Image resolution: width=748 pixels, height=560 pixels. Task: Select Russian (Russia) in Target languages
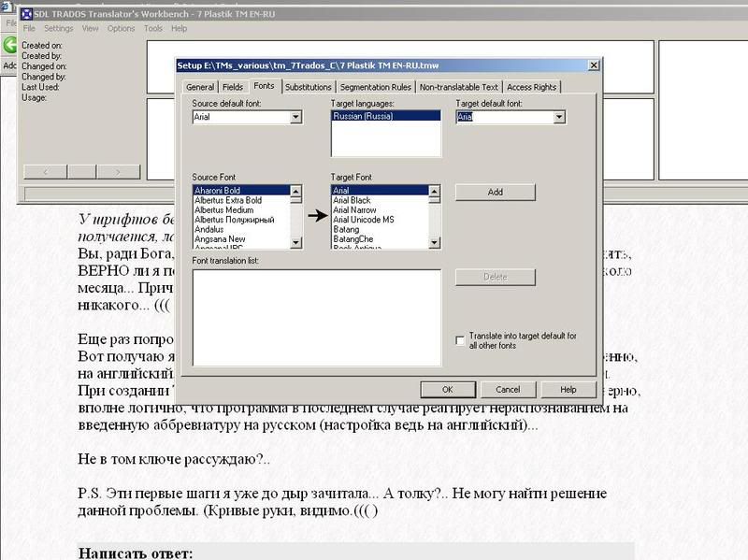tap(385, 116)
